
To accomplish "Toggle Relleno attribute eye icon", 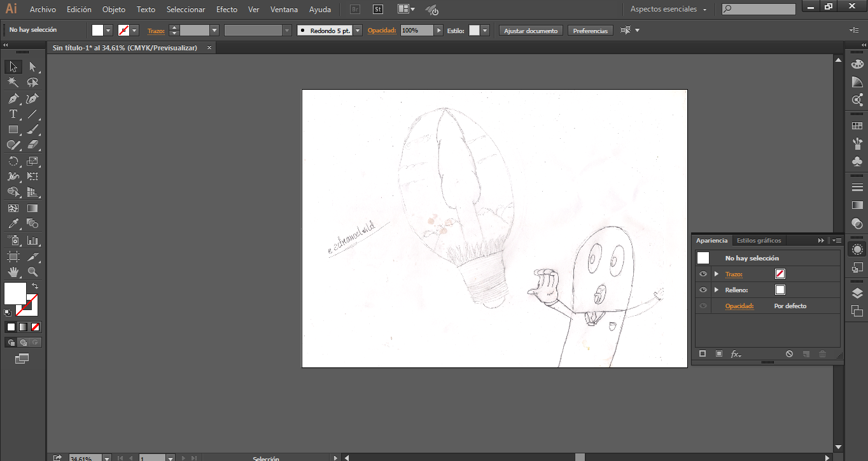I will tap(703, 290).
